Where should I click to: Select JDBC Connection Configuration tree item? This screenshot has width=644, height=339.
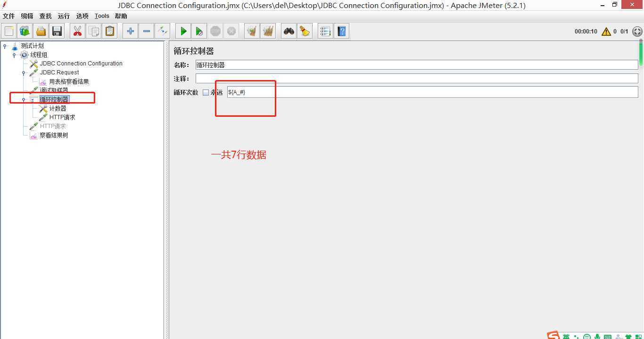pos(81,64)
